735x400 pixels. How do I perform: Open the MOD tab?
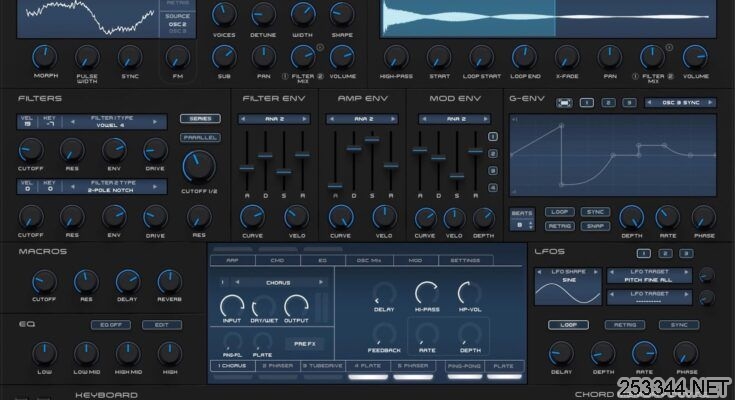coord(415,260)
